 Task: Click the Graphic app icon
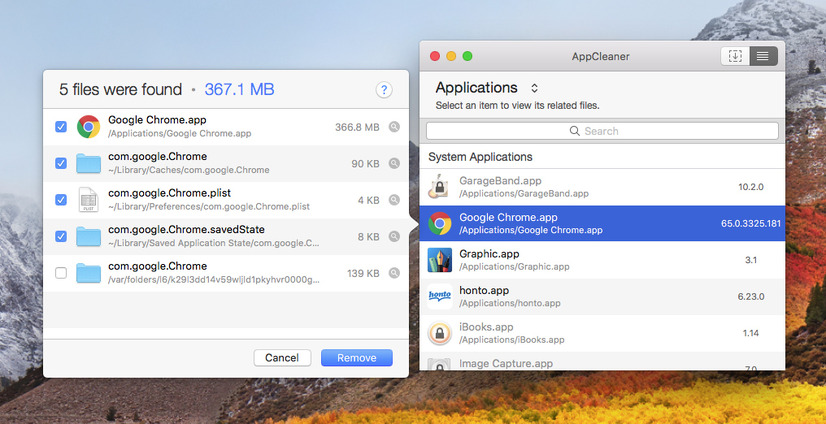click(x=440, y=260)
